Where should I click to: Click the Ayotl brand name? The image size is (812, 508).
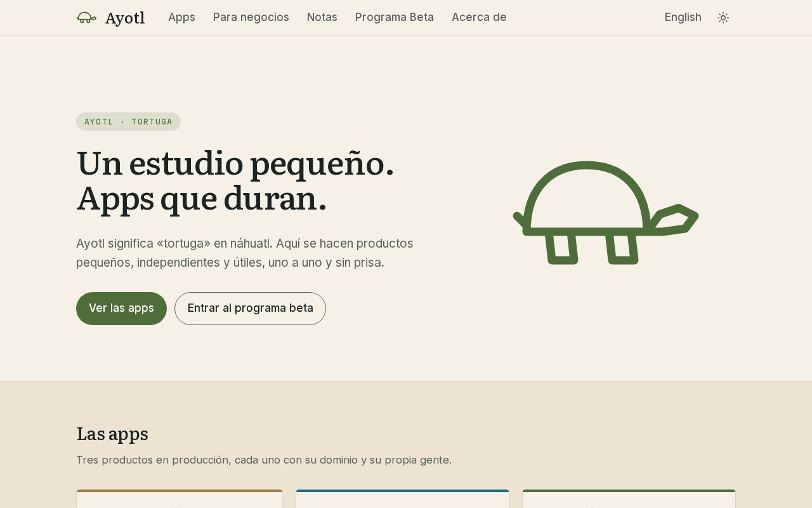pos(125,18)
